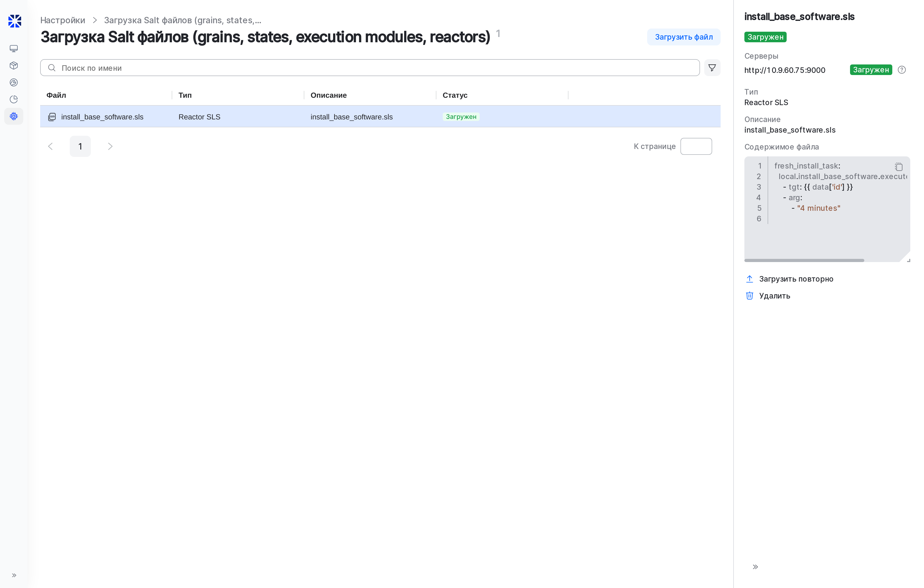Click Загрузить повторно action
This screenshot has height=588, width=924.
tap(796, 279)
